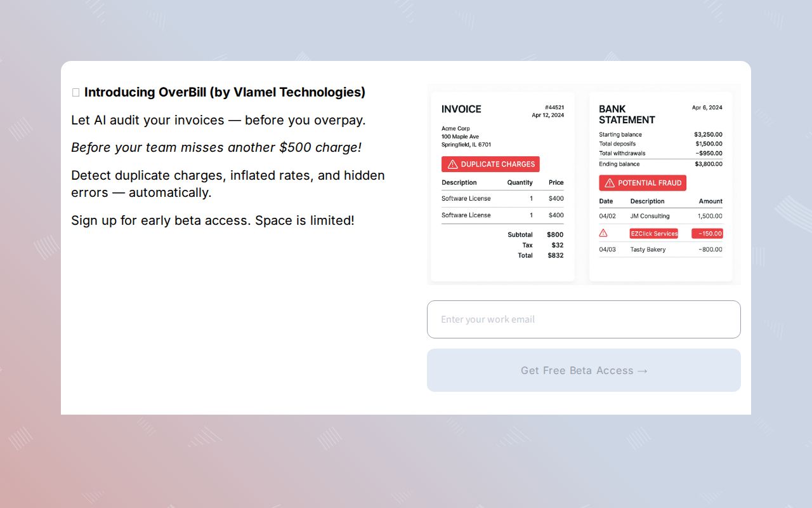Click the arrow in Get Free Beta Access button

pos(643,370)
